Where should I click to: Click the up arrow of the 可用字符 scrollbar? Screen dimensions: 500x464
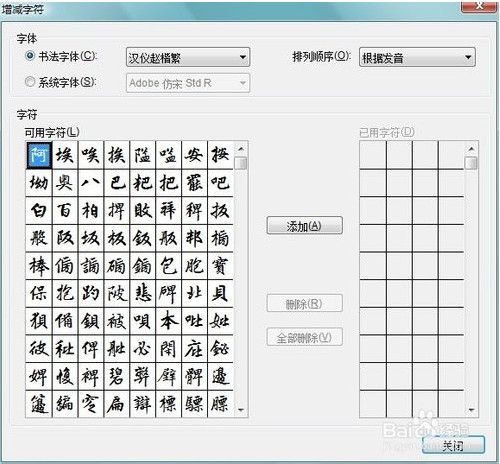coord(241,148)
